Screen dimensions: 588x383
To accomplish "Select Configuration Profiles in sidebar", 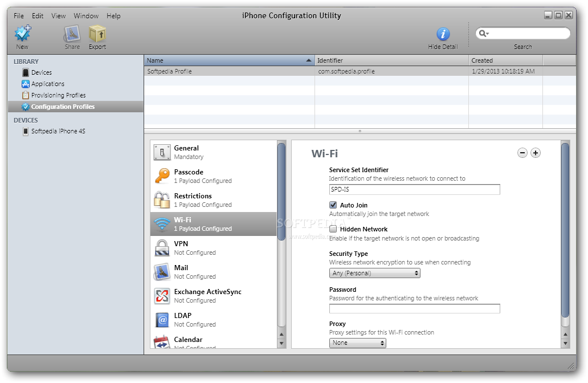I will click(76, 107).
